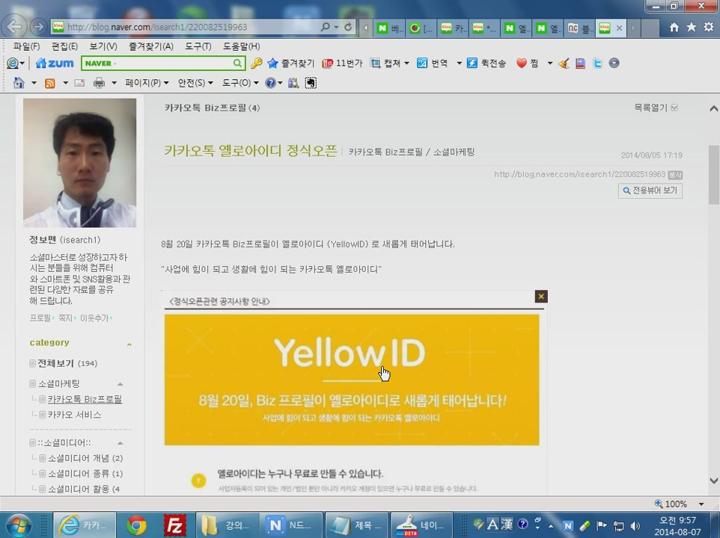Open the address bar search magnifier
Screen dimensions: 720x538
[325, 27]
